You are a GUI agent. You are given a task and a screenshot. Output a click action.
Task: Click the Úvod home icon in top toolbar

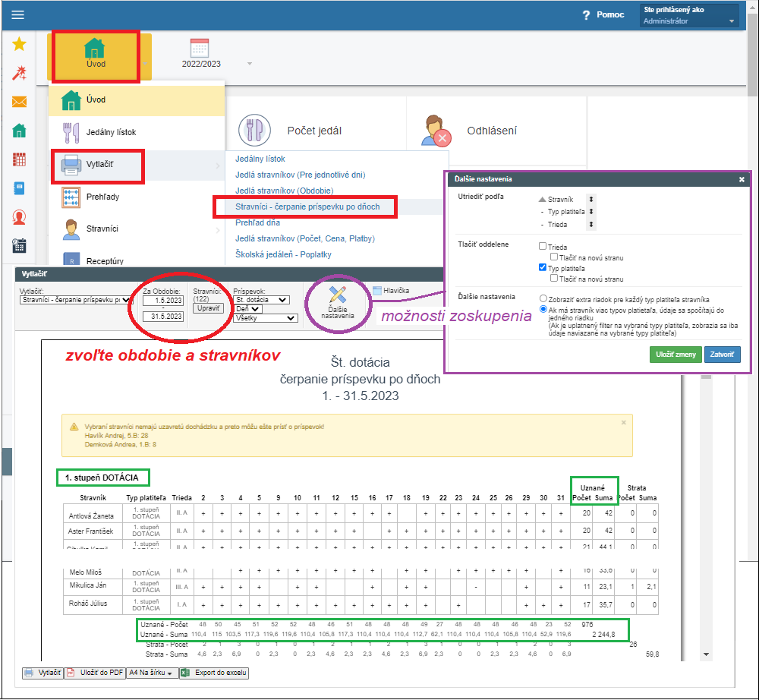[94, 49]
